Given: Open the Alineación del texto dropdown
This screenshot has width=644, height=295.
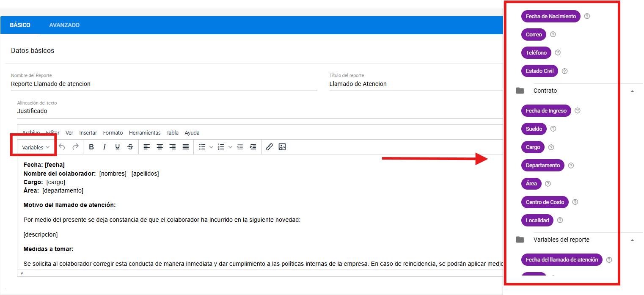Looking at the screenshot, I should tap(260, 111).
